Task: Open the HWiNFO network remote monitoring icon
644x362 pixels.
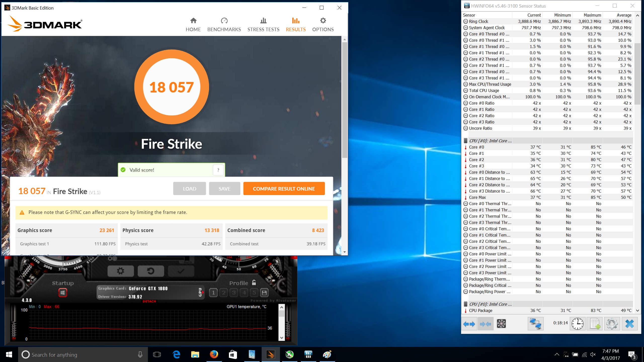Action: tap(535, 324)
